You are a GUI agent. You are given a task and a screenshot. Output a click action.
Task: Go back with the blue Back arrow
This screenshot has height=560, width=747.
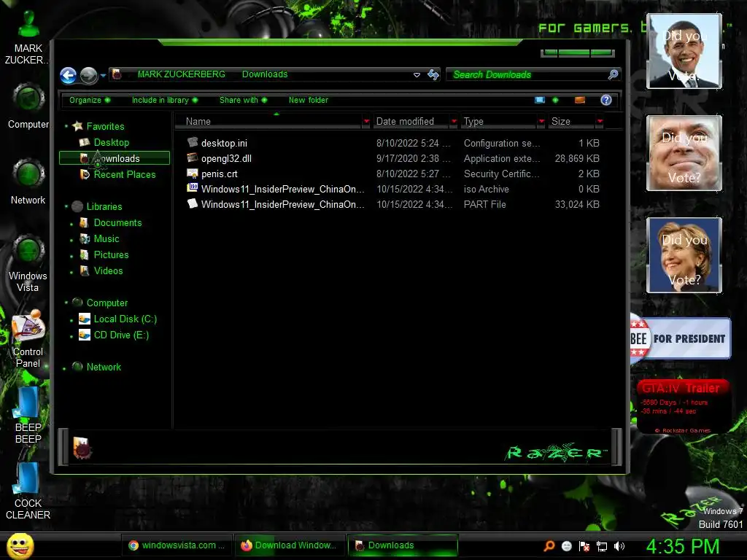pyautogui.click(x=68, y=75)
